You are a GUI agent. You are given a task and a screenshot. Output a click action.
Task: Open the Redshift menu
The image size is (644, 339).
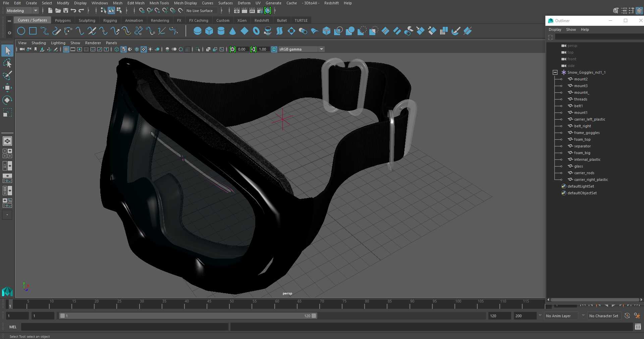pyautogui.click(x=331, y=3)
